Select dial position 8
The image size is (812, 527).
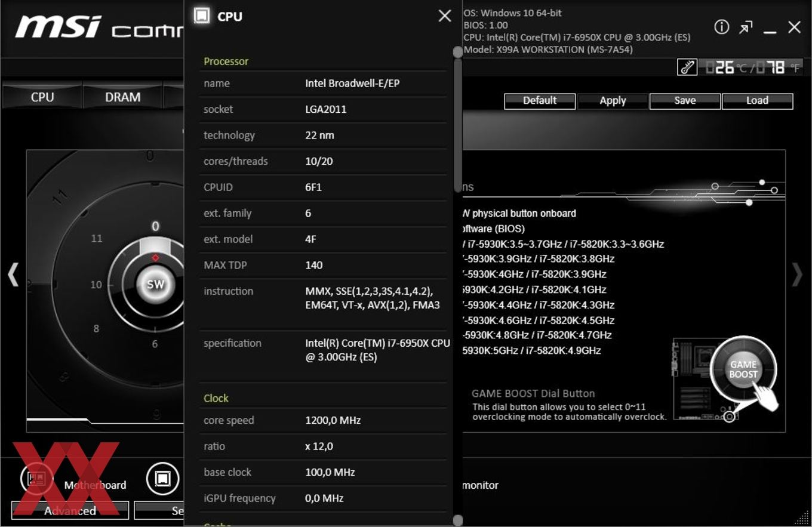(x=96, y=328)
